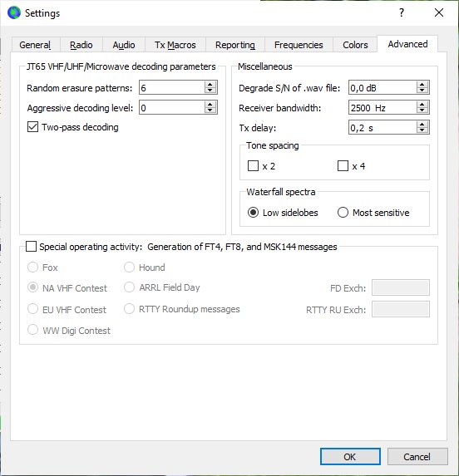Confirm settings with OK button

[x=350, y=457]
